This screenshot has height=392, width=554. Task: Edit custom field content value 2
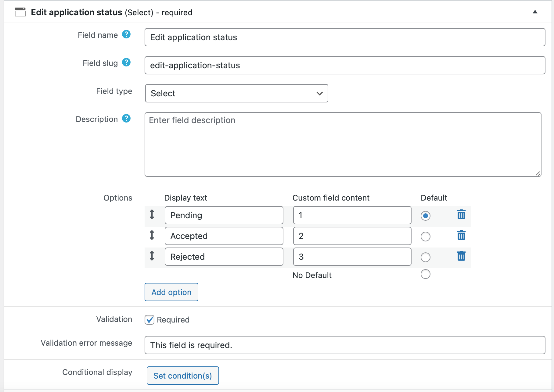(352, 236)
